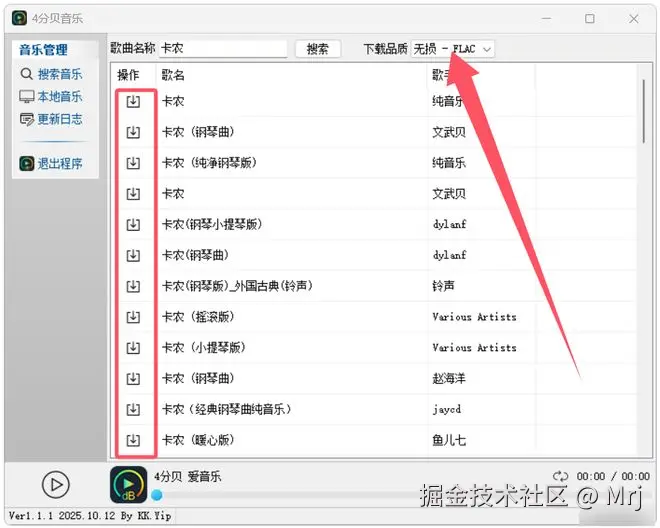Download 卡农(钢琴版)_外国古典(铃声)
The height and width of the screenshot is (528, 660).
(133, 286)
